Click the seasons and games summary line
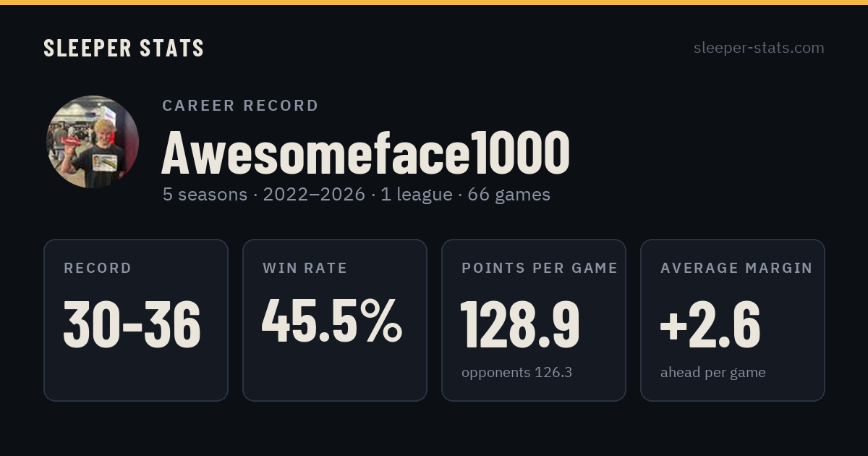Screen dimensions: 868x456 tap(357, 195)
